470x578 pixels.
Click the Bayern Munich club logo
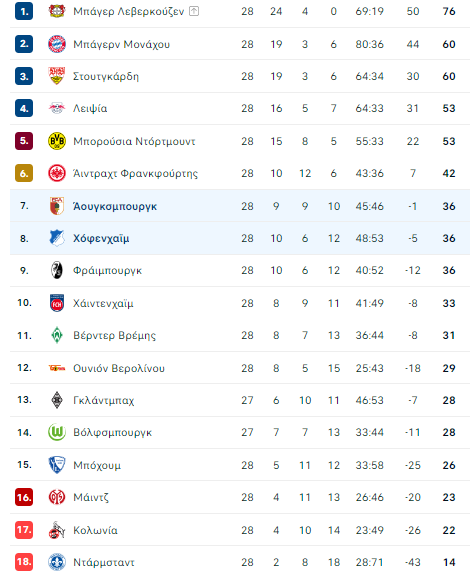57,44
